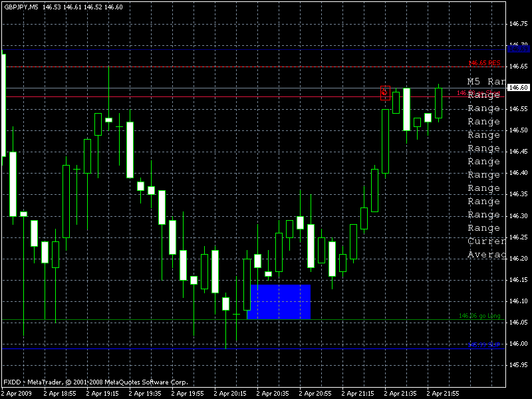Click the '2 Apr 19:55' time label
532x399 pixels.
188,394
